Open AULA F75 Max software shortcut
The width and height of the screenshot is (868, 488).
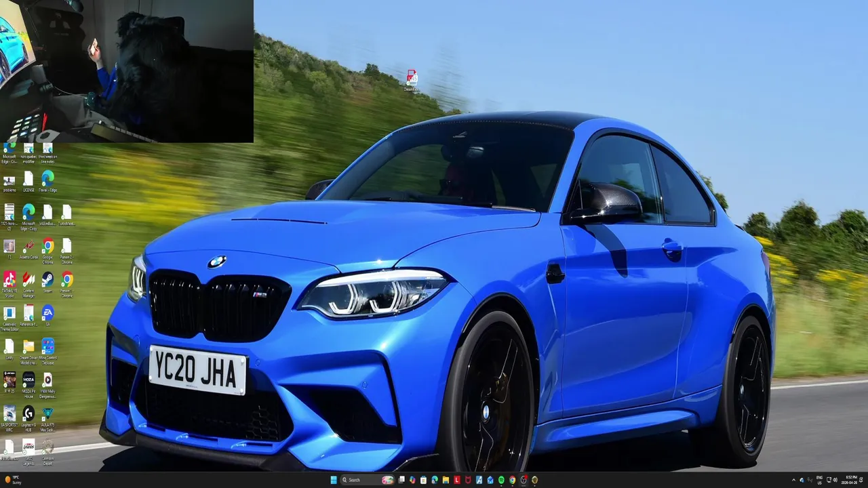pos(47,419)
